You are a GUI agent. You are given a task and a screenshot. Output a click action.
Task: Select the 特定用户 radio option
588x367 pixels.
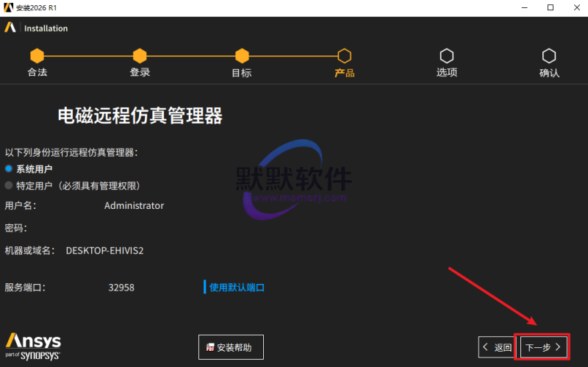pyautogui.click(x=9, y=185)
